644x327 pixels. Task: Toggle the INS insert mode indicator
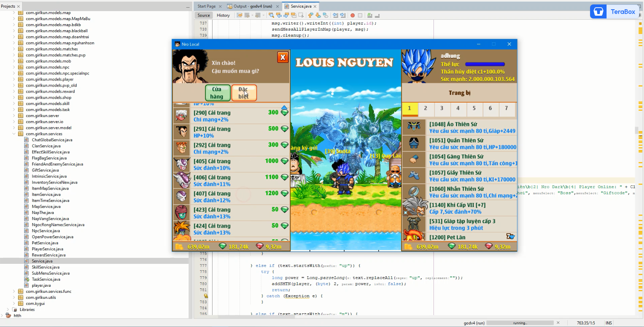click(x=609, y=323)
